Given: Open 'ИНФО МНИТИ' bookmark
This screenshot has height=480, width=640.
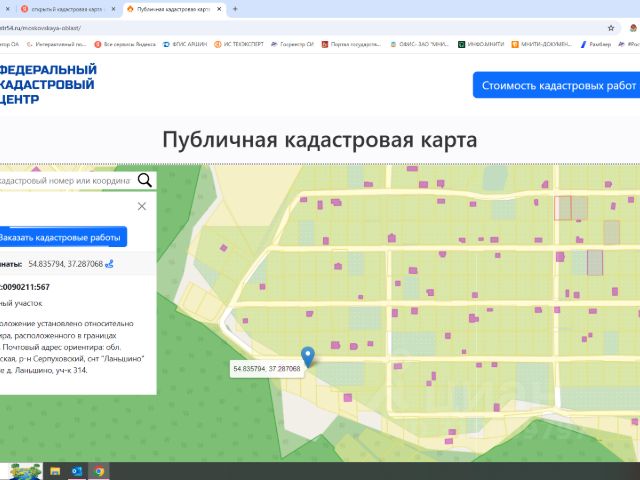Looking at the screenshot, I should tap(481, 44).
